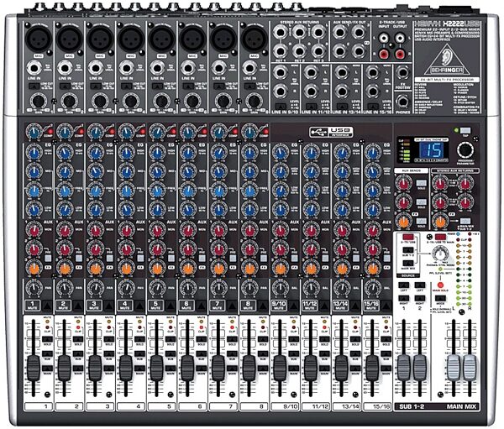Toggle the channel 2 AUX PRE button
The height and width of the screenshot is (429, 504).
(x=79, y=258)
